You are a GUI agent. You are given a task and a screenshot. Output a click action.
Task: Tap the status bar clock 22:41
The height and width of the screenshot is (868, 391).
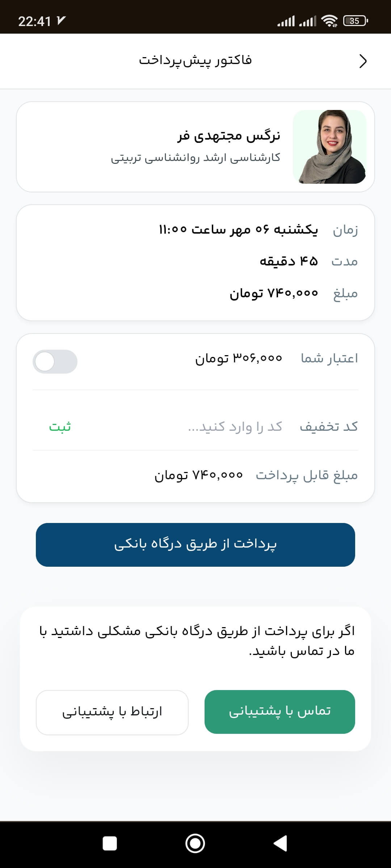tap(34, 21)
